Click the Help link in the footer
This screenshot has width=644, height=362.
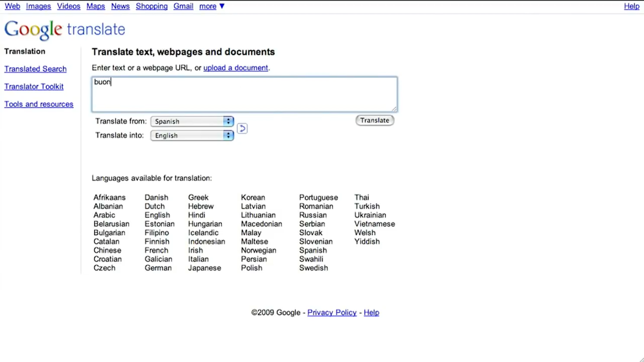coord(371,312)
